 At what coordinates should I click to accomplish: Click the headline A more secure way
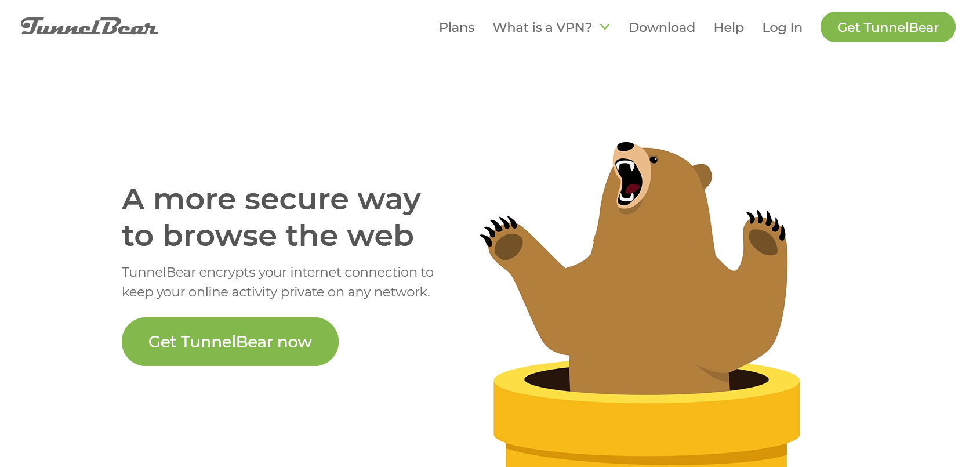click(271, 200)
